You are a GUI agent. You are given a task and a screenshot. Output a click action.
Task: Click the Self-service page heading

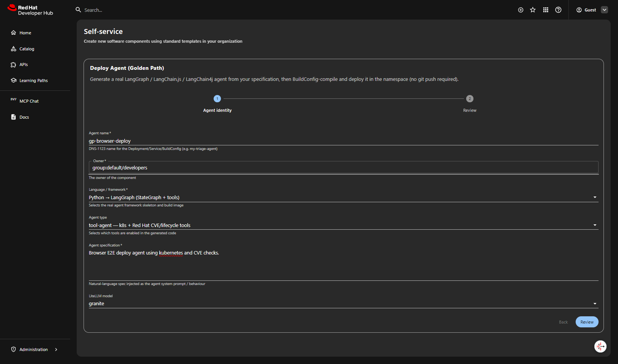[103, 32]
